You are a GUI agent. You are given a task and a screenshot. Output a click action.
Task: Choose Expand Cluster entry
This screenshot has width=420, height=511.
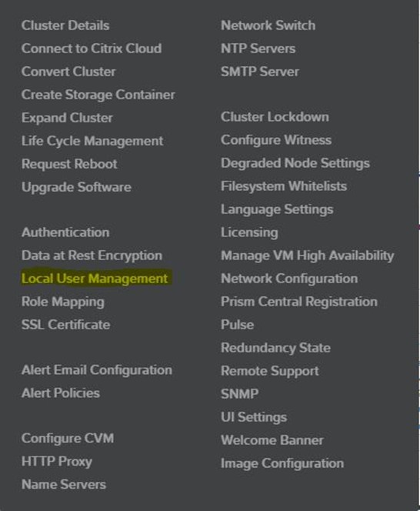67,118
